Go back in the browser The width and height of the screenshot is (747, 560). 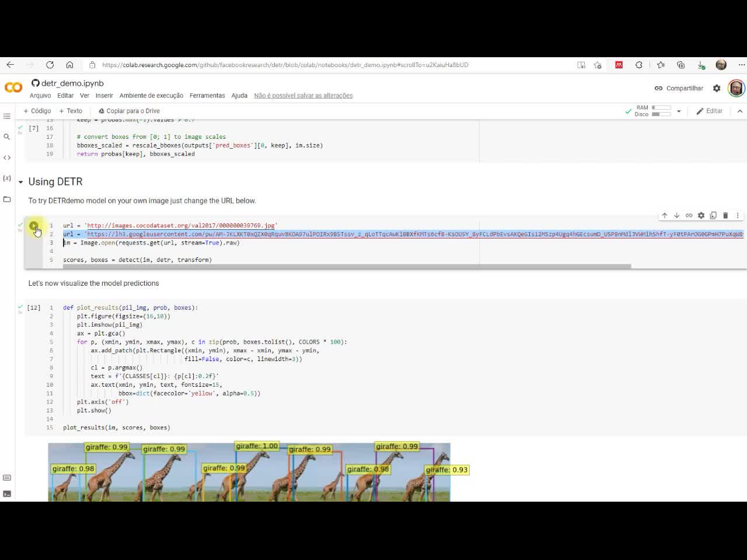click(11, 65)
